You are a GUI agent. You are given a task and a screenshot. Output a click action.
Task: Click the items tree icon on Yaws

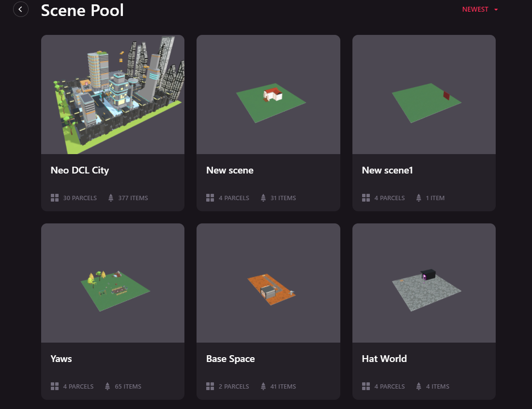pyautogui.click(x=107, y=386)
